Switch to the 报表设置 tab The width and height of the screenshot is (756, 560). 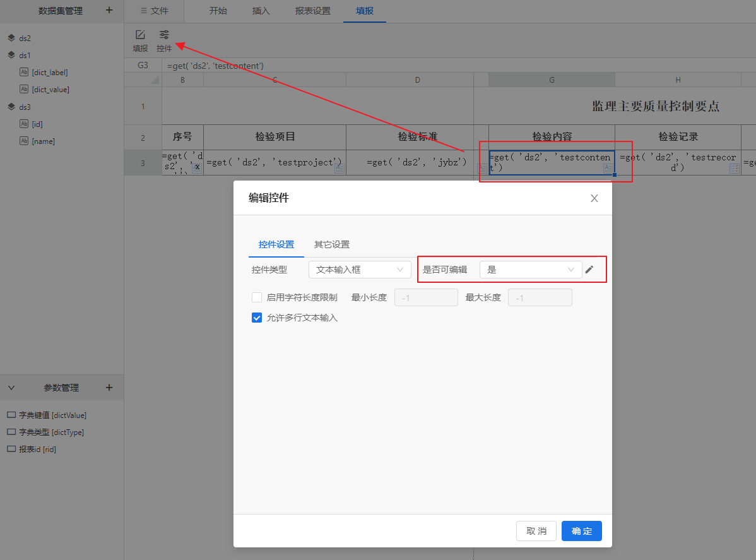click(x=313, y=11)
